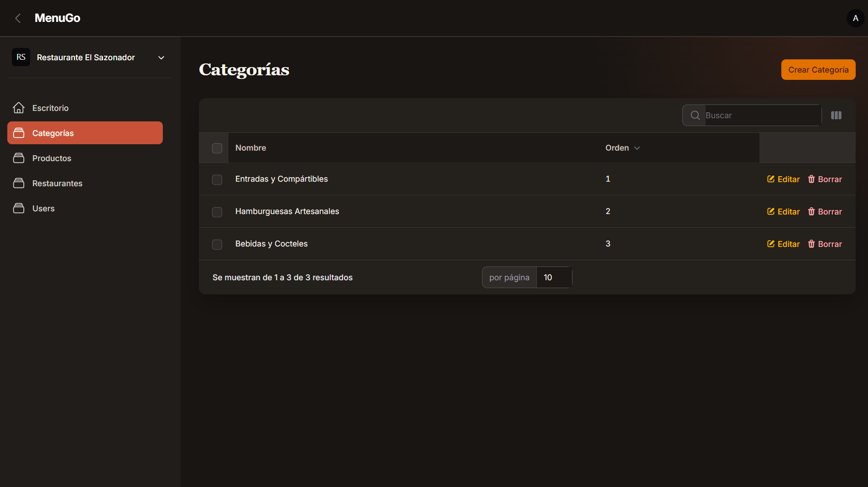Click the back arrow icon beside MenuGo
Image resolution: width=868 pixels, height=487 pixels.
click(18, 18)
